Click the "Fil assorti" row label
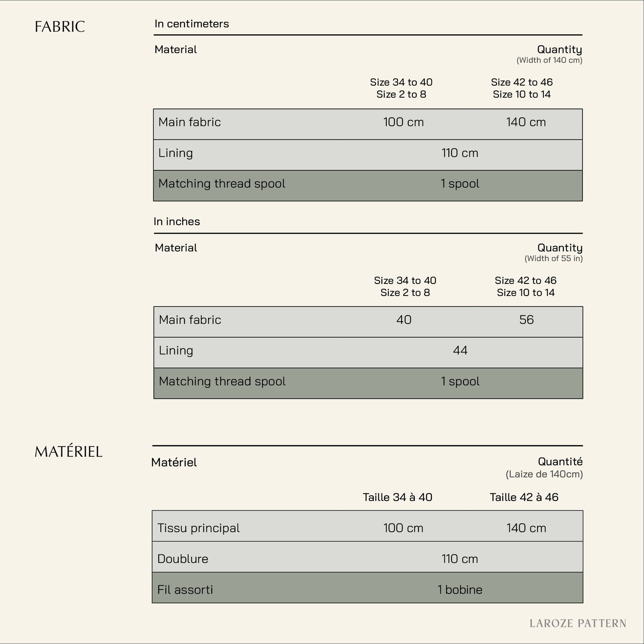 click(x=185, y=590)
